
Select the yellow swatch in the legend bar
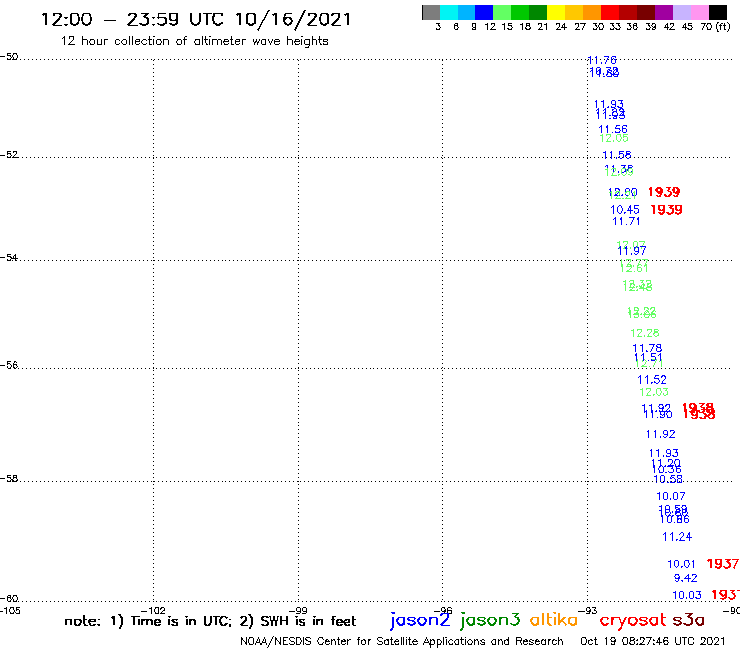point(556,12)
